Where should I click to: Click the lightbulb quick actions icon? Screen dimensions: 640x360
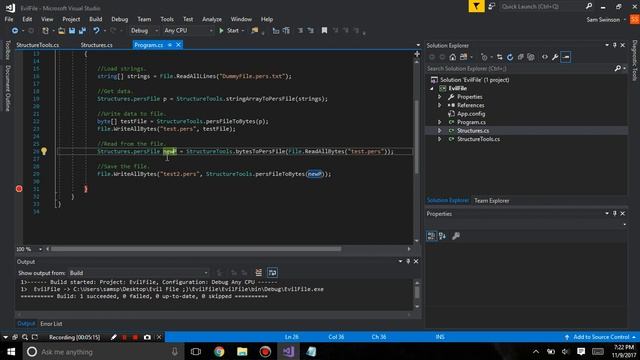pos(44,151)
